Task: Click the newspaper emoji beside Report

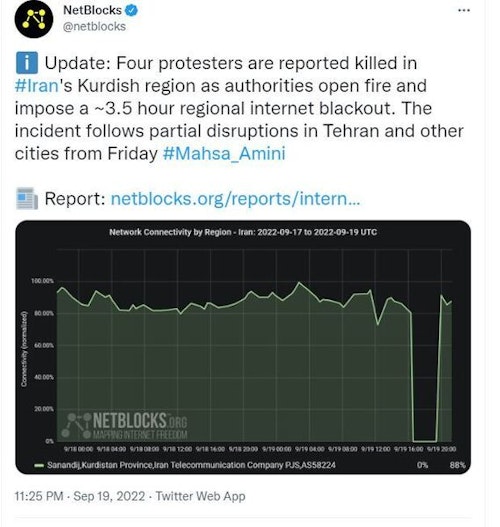Action: [x=27, y=199]
